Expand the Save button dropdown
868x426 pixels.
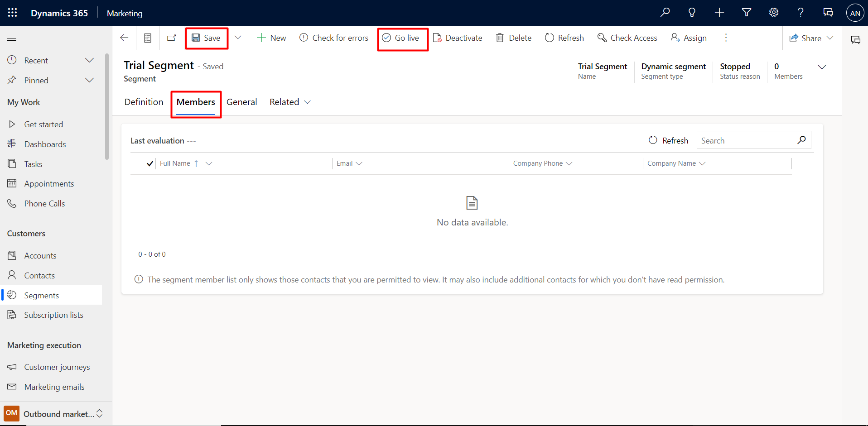(238, 38)
